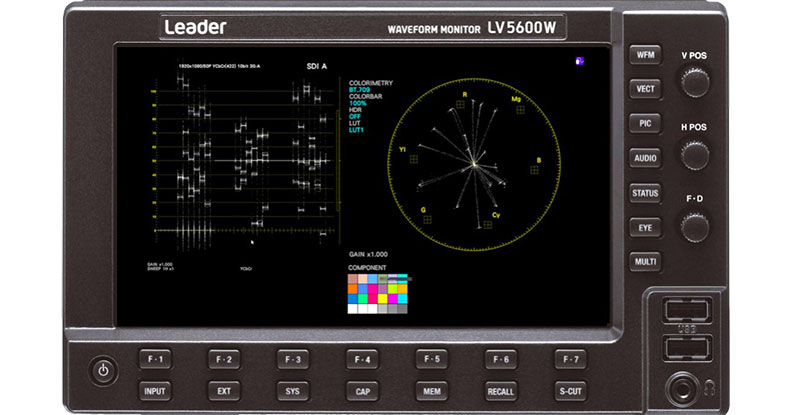
Task: Click the COLORIMETRY heading label
Action: click(x=371, y=83)
